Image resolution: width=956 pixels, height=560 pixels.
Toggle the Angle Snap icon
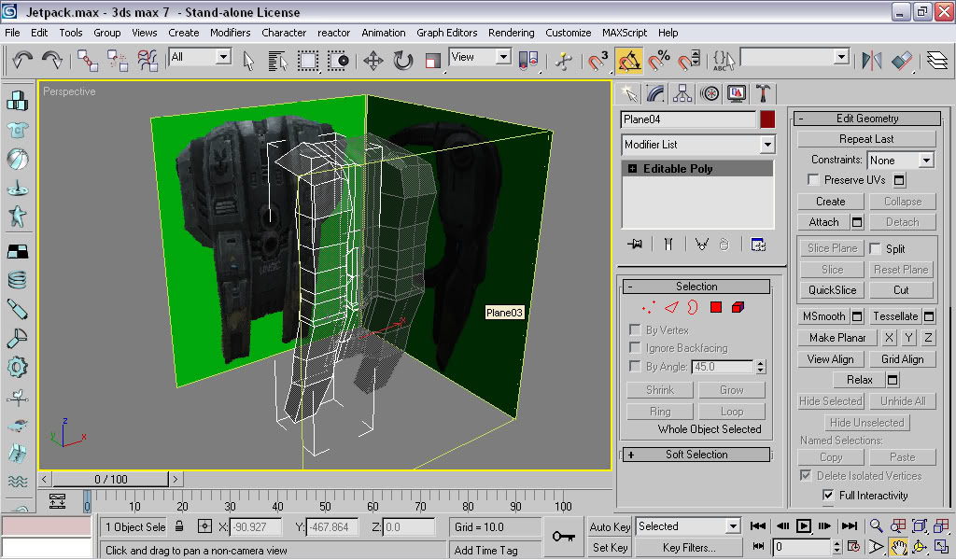tap(629, 61)
